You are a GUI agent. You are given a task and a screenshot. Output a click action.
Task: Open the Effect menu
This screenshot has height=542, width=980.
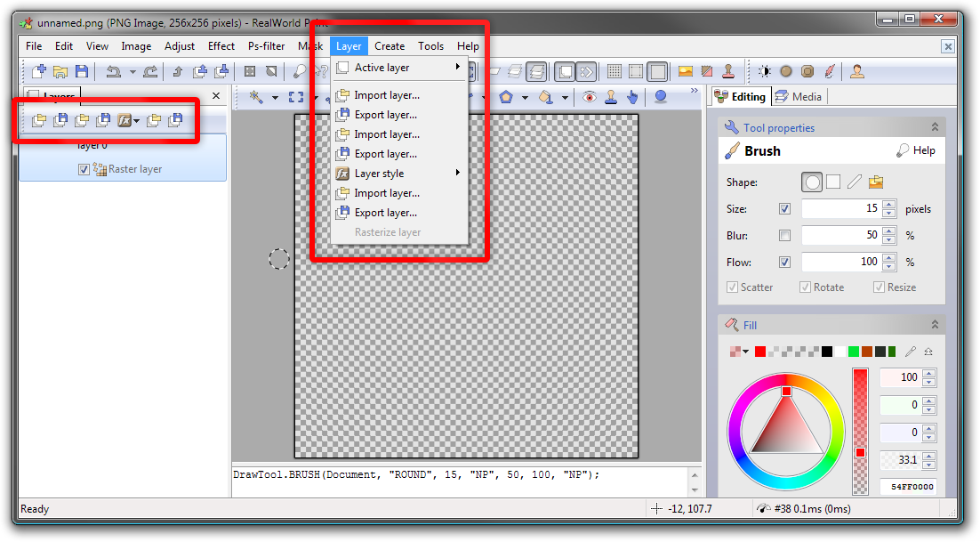221,46
